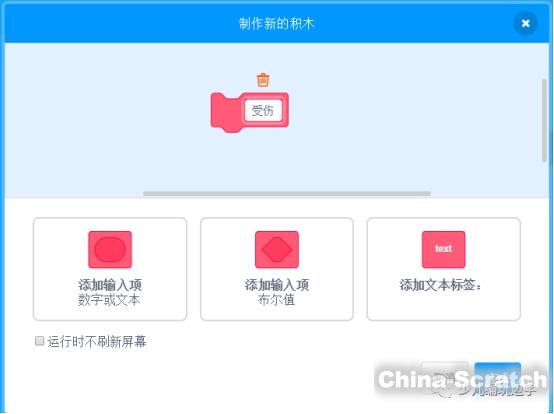Image resolution: width=554 pixels, height=414 pixels.
Task: Click the 运行时不刷新屏幕 label text
Action: pos(96,342)
